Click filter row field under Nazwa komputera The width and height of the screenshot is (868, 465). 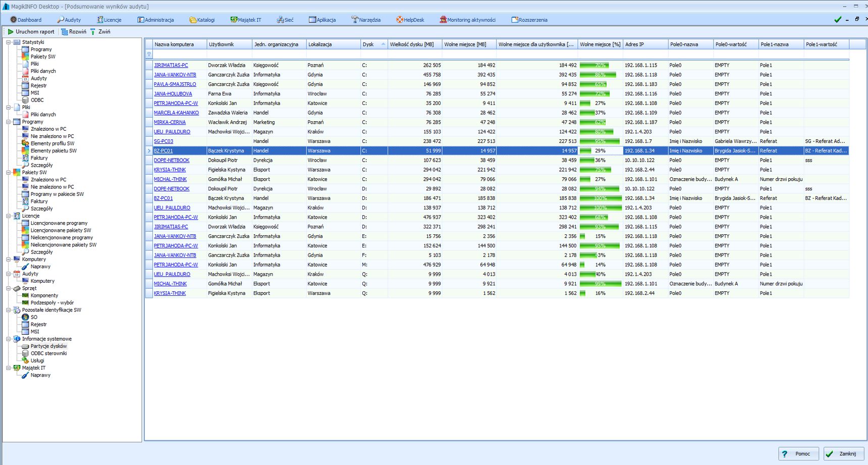tap(180, 54)
